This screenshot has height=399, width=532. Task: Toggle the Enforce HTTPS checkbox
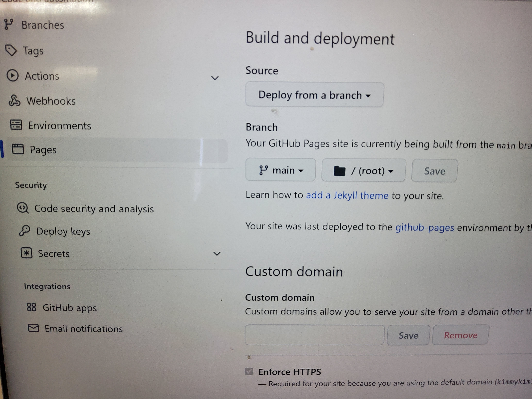(x=249, y=371)
